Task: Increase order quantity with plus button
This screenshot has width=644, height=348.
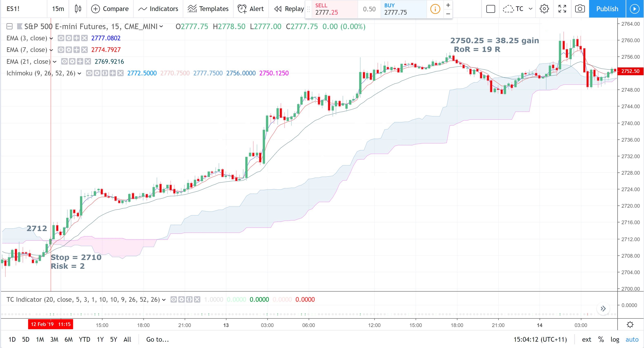Action: point(448,5)
